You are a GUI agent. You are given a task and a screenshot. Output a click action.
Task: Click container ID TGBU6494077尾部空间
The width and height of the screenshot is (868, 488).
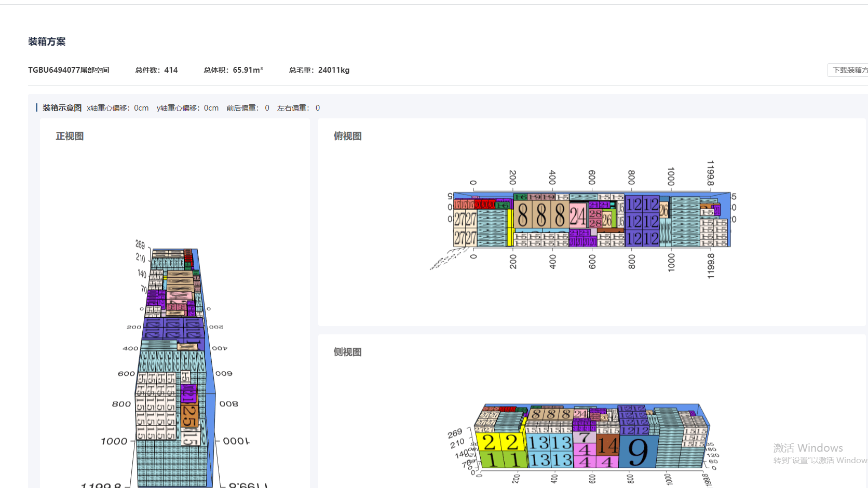(x=69, y=70)
